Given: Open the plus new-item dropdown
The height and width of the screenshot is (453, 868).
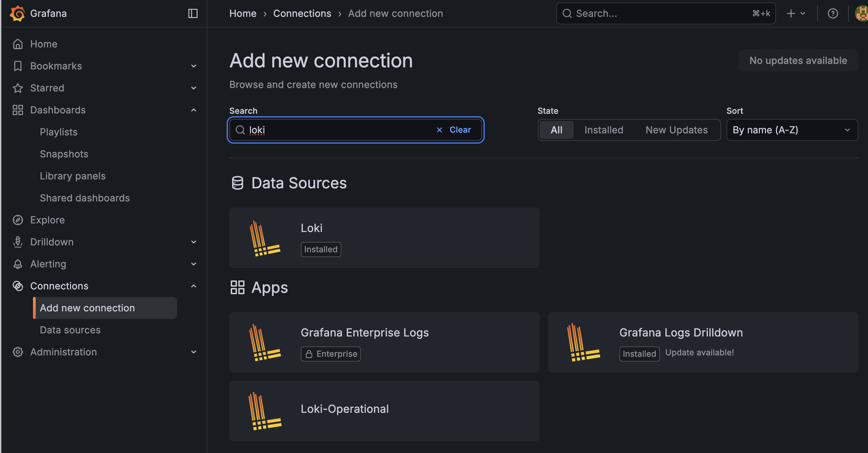Looking at the screenshot, I should pyautogui.click(x=795, y=13).
